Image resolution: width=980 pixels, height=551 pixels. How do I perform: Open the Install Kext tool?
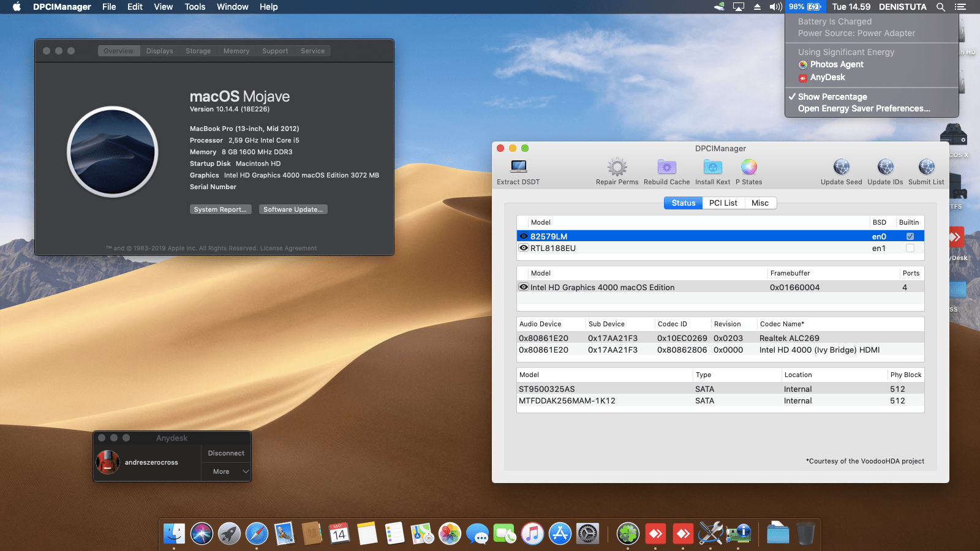tap(712, 167)
